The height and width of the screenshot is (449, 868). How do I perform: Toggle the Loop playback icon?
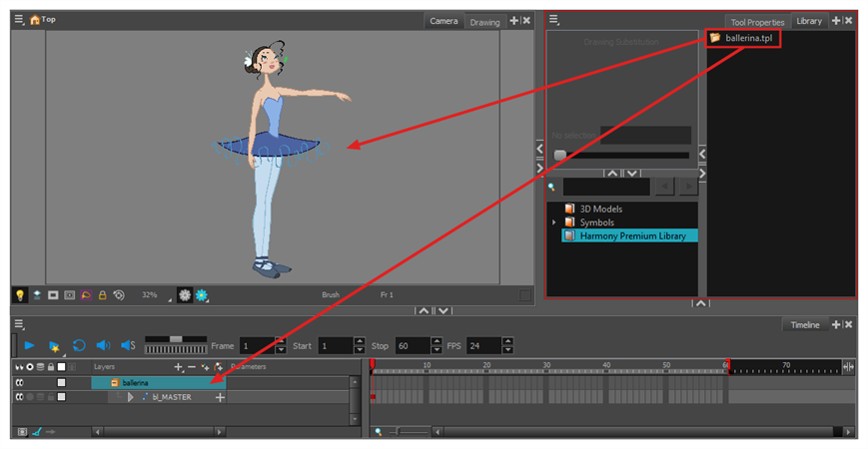coord(79,345)
